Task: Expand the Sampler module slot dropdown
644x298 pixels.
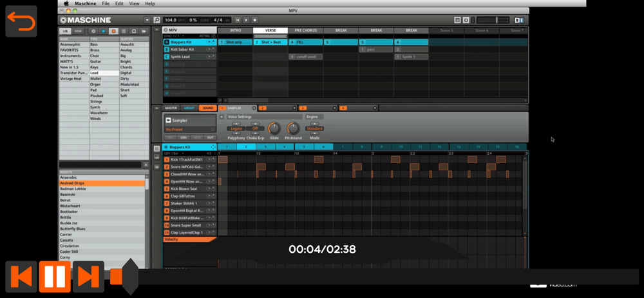Action: 254,108
